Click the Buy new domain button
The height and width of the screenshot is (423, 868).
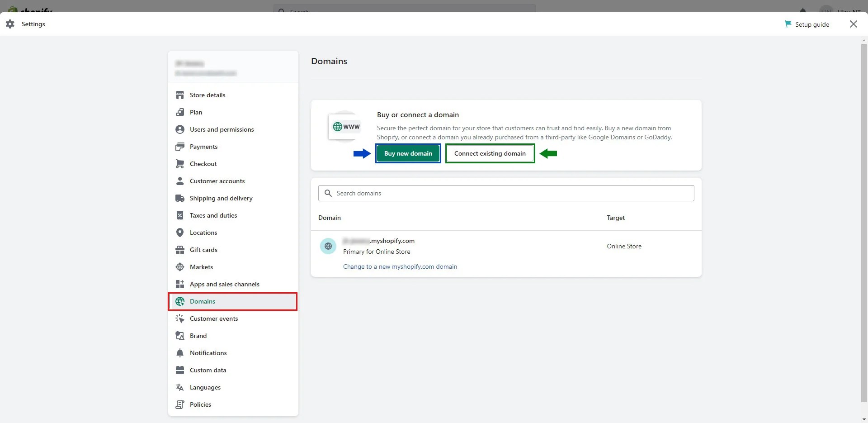pos(408,153)
